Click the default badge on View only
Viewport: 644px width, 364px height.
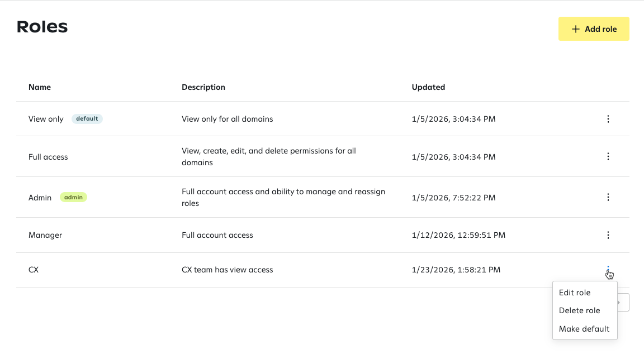pos(87,118)
